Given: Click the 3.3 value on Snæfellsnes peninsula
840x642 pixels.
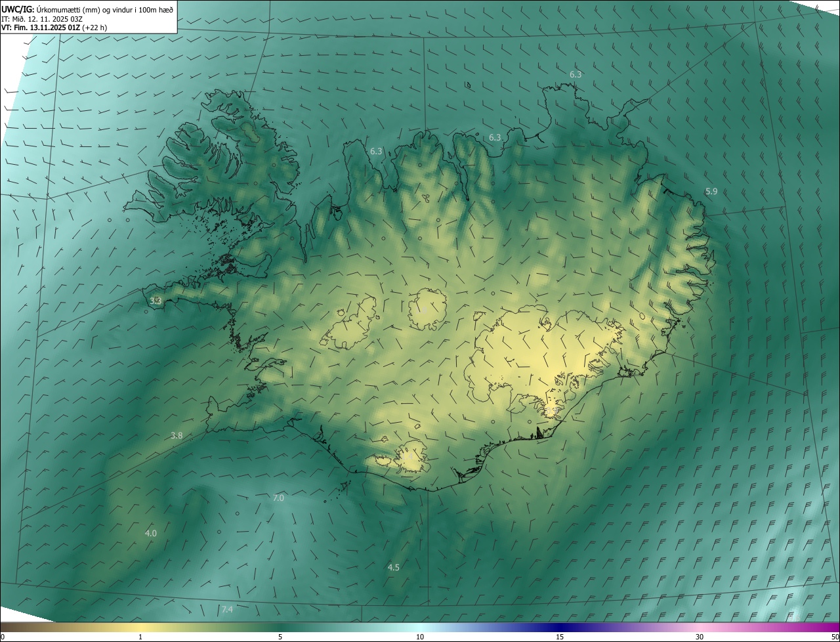Looking at the screenshot, I should 156,301.
